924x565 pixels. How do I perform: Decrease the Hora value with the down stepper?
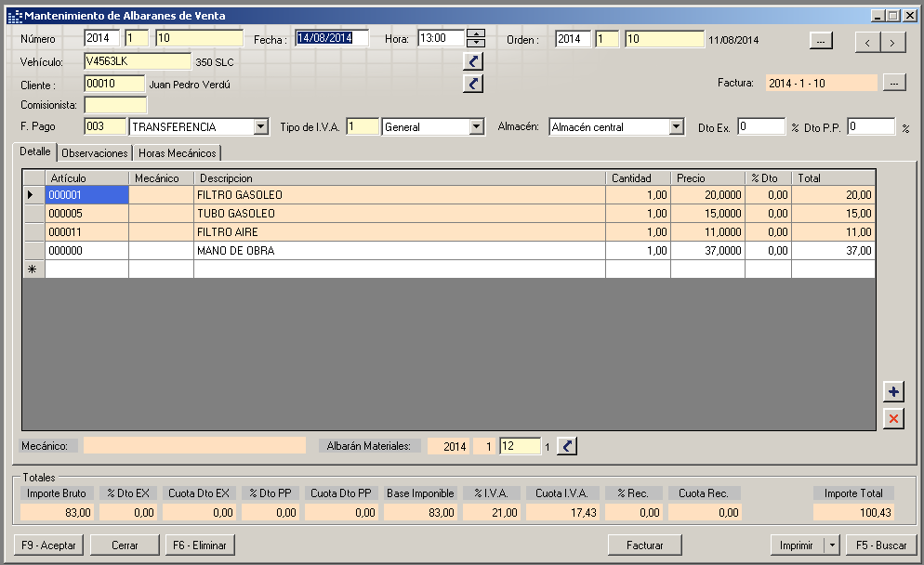pyautogui.click(x=476, y=43)
